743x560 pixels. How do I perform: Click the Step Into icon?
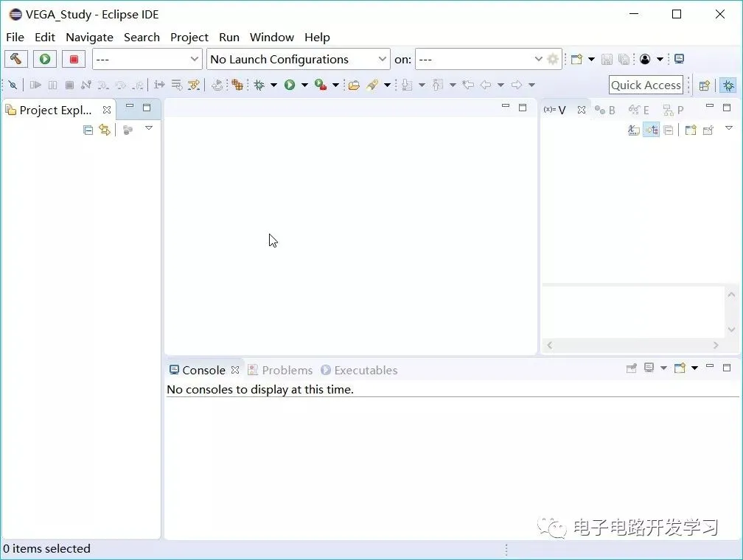pos(103,85)
